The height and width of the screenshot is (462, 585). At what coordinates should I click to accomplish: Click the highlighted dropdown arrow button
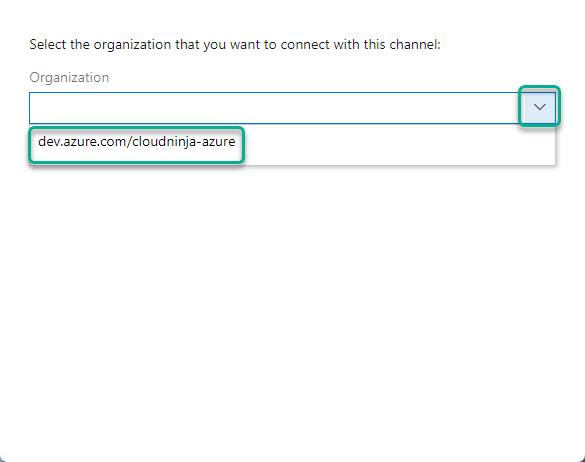coord(539,107)
